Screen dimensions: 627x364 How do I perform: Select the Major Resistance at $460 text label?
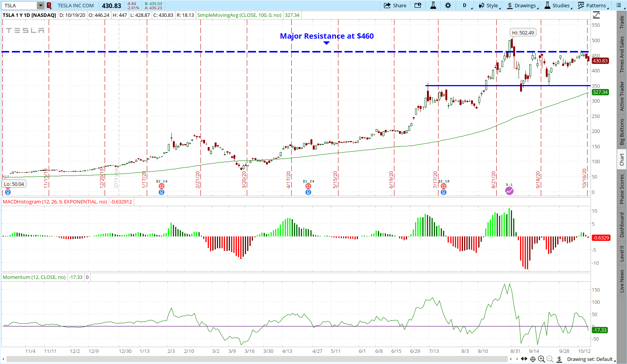(327, 36)
